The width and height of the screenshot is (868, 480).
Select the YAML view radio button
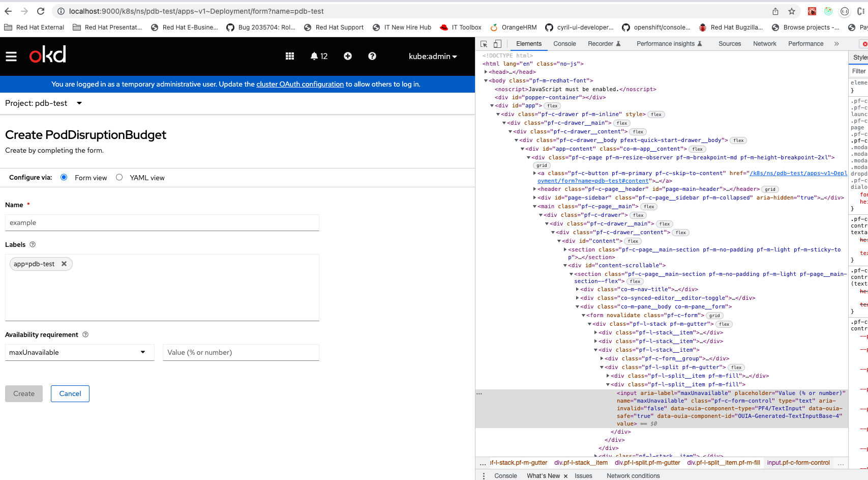click(119, 178)
